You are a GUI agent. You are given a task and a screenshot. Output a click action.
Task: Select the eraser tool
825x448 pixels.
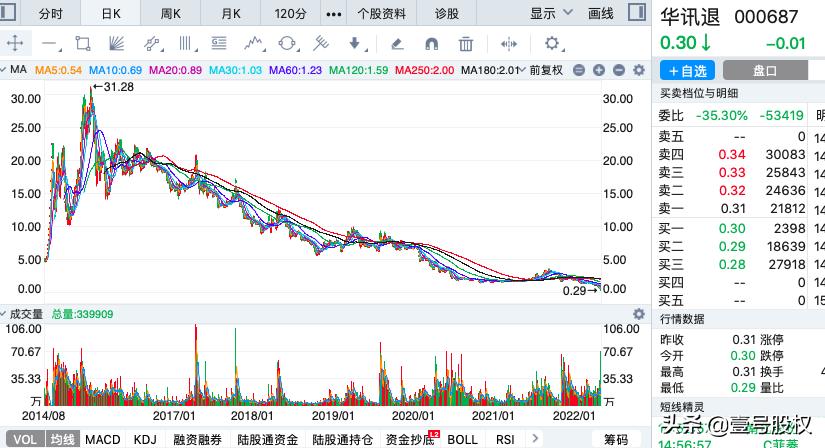click(397, 44)
